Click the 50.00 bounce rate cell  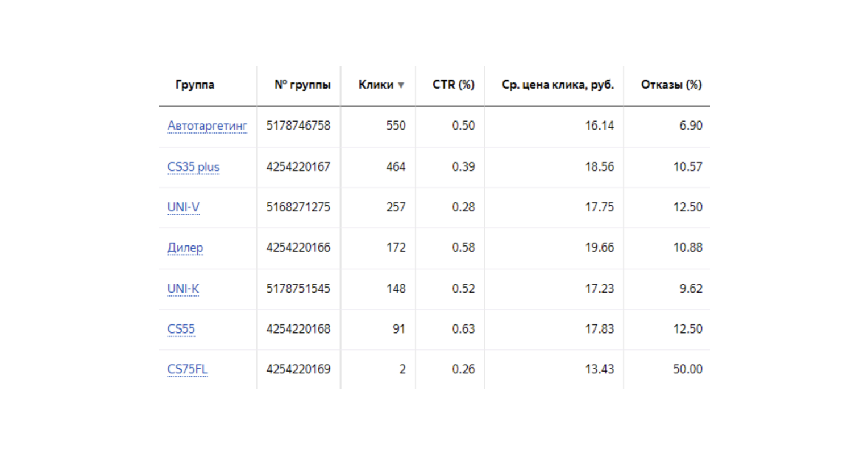click(687, 369)
